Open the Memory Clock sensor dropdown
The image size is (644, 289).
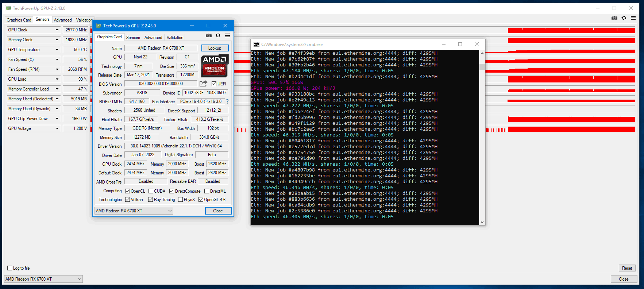click(x=57, y=40)
